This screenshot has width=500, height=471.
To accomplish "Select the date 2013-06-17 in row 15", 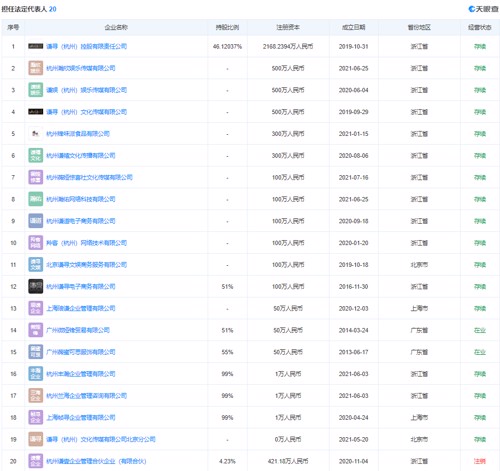I will coord(354,352).
